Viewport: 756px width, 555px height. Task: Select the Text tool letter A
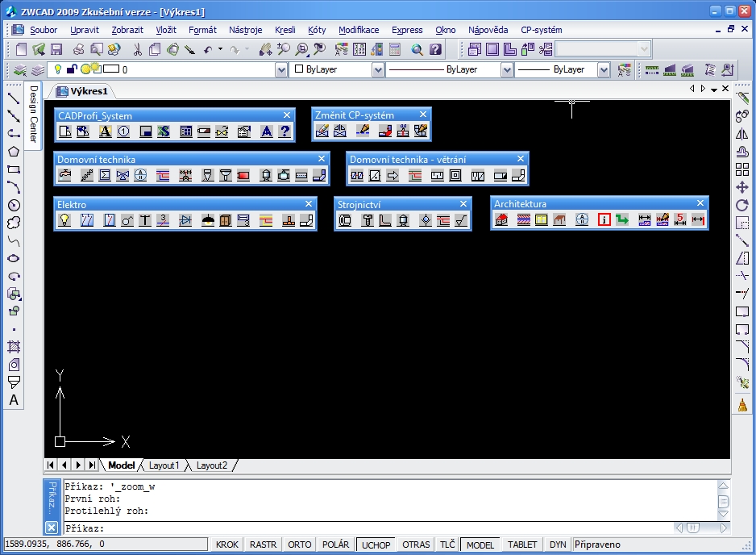pos(14,400)
